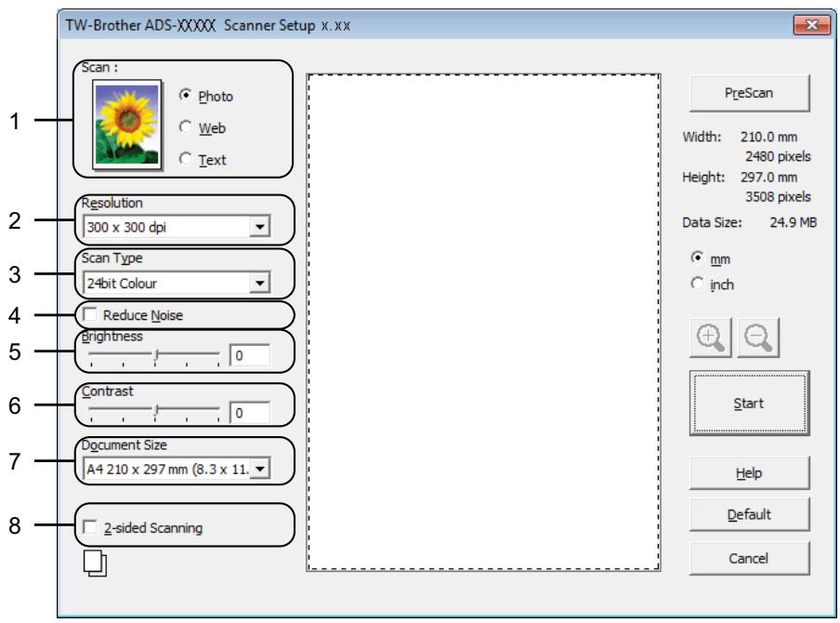Click inside the scan preview area

pos(483,323)
